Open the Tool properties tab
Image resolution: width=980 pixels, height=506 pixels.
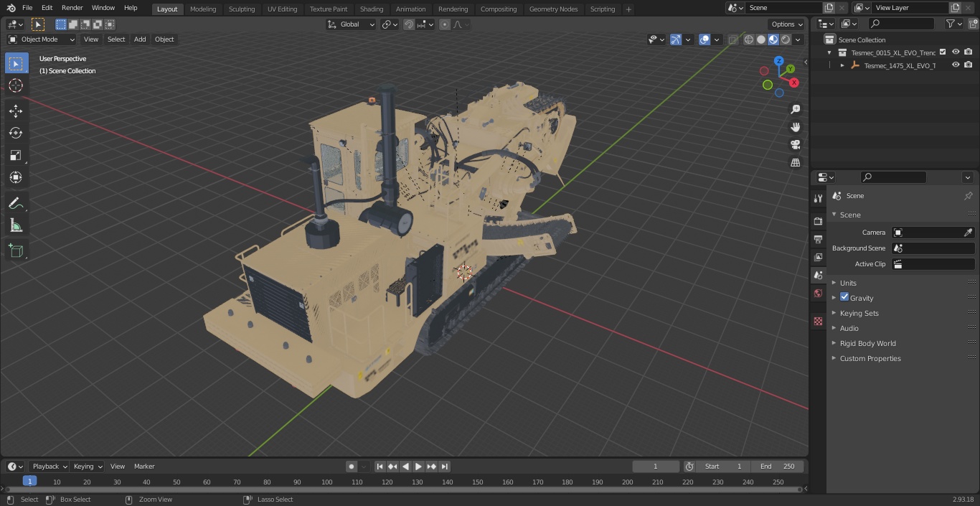coord(818,198)
